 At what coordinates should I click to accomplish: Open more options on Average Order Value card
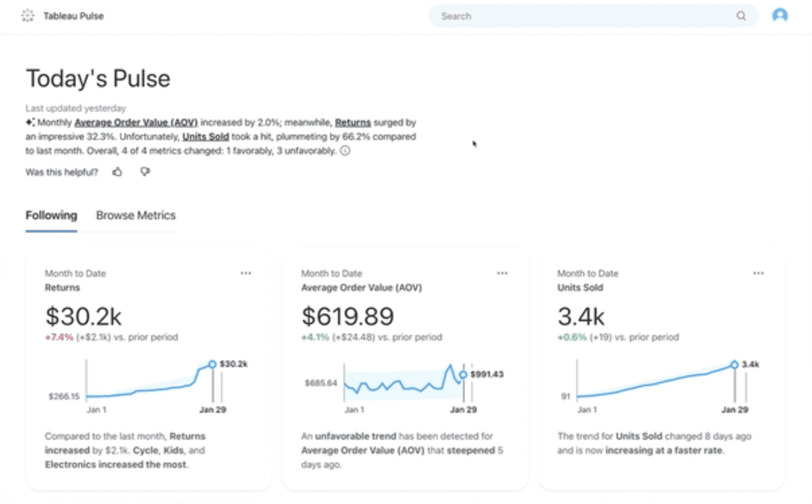[502, 273]
